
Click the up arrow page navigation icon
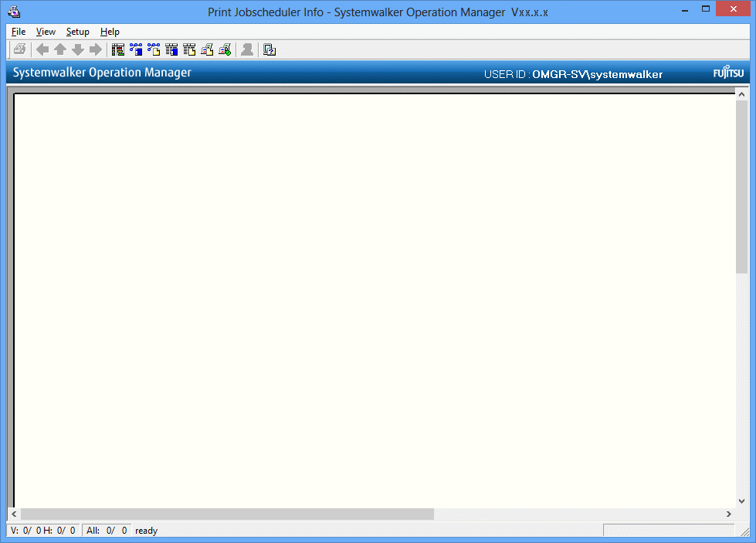click(60, 49)
